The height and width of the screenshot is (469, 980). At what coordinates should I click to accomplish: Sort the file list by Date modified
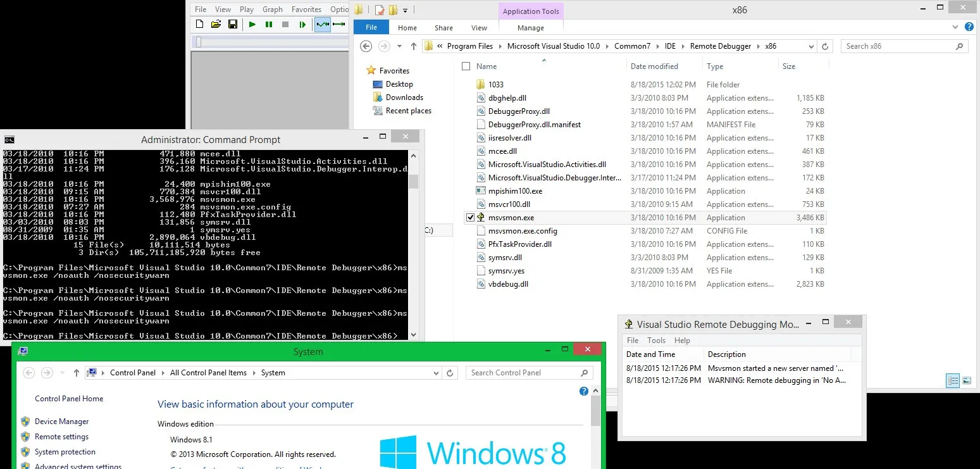pos(654,66)
